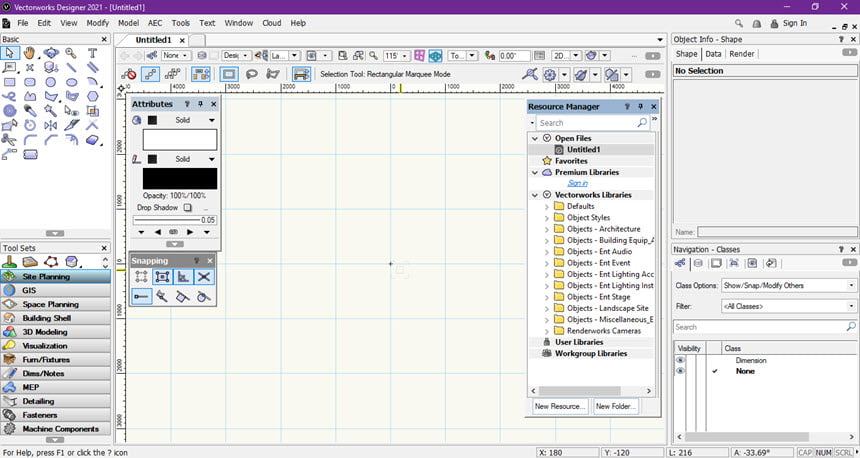Select the Oval tool
The width and height of the screenshot is (860, 458).
tap(71, 82)
